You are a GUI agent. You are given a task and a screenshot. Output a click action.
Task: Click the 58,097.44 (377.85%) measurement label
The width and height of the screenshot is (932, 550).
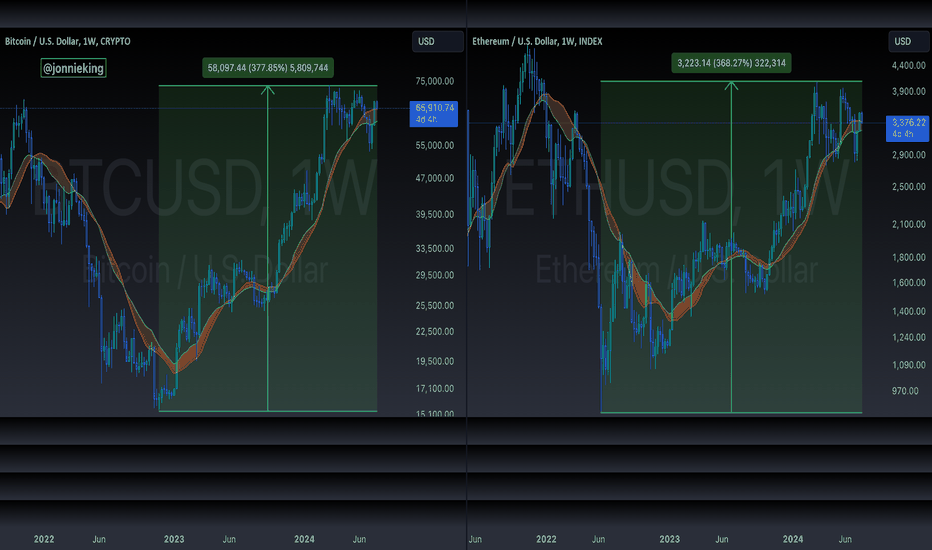(268, 68)
